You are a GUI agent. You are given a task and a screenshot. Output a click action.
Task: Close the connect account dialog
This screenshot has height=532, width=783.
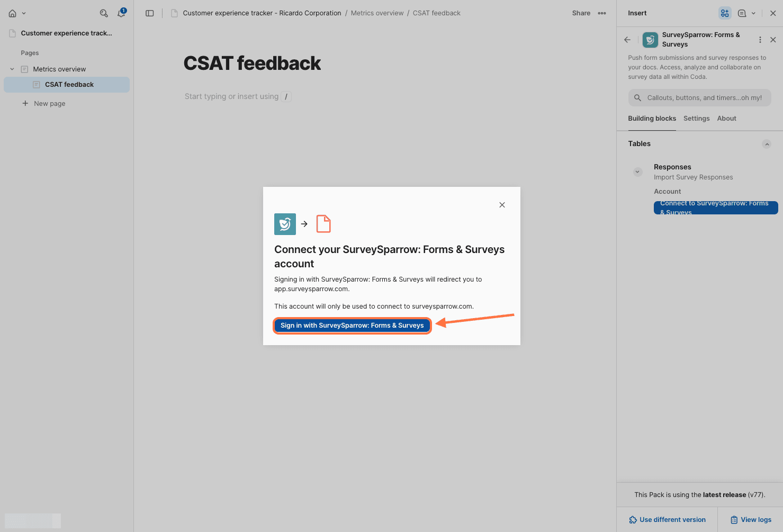[502, 205]
